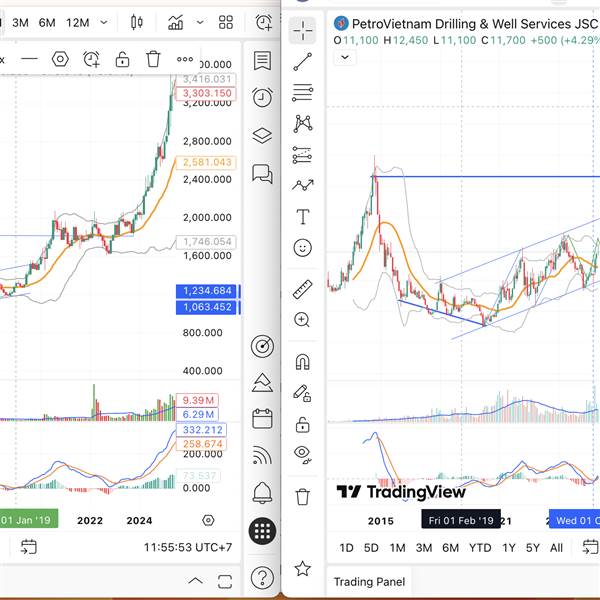The height and width of the screenshot is (600, 600).
Task: Open the forecasting and position tools
Action: coord(302,155)
